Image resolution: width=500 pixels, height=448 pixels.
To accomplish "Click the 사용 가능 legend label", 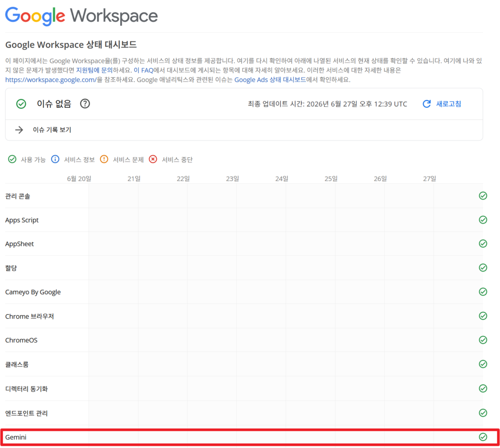I will pos(33,160).
